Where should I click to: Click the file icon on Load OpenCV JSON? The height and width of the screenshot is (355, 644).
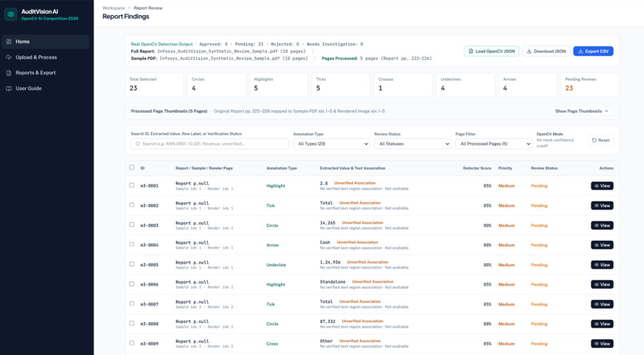(471, 51)
